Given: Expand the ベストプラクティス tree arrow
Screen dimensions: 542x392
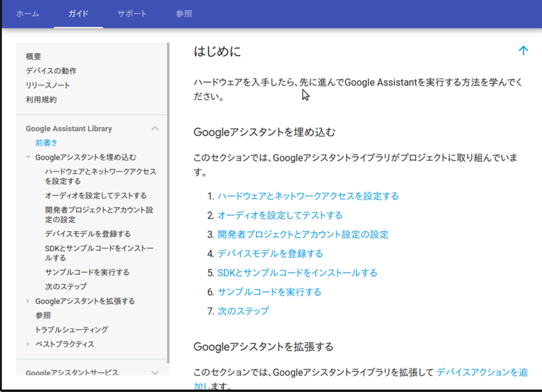Looking at the screenshot, I should click(x=28, y=344).
